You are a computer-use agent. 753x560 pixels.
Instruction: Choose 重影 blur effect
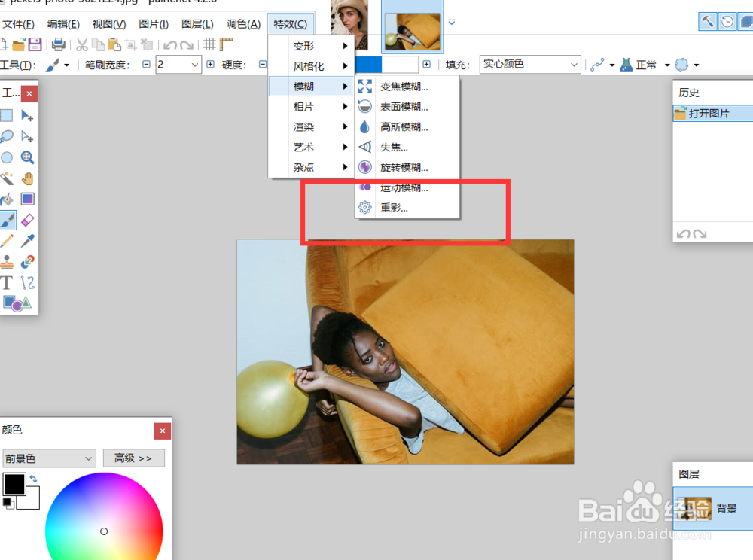(x=407, y=208)
